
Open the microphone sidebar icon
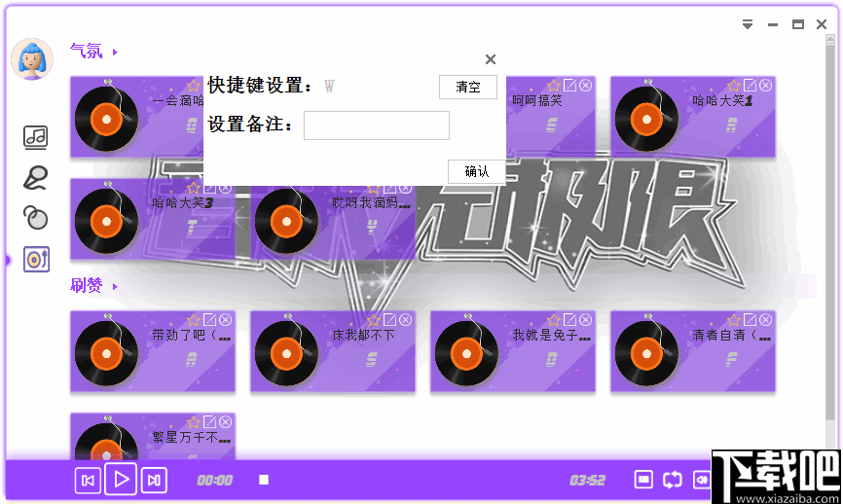(x=35, y=178)
